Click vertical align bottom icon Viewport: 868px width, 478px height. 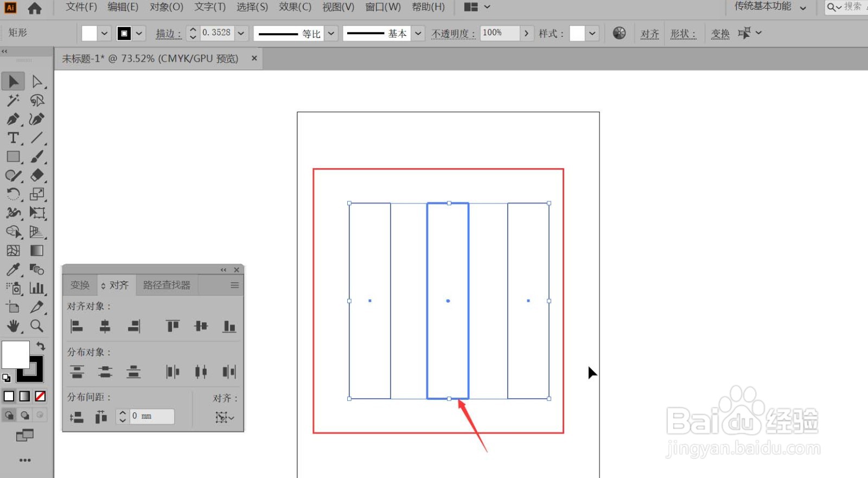point(229,326)
